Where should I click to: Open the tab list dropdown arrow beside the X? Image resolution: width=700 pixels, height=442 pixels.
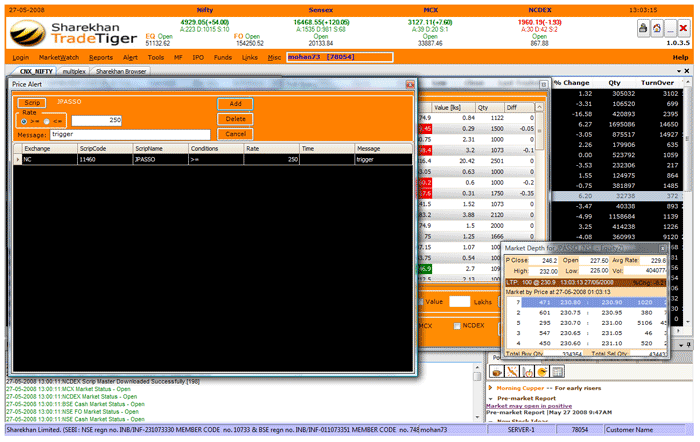(x=679, y=71)
